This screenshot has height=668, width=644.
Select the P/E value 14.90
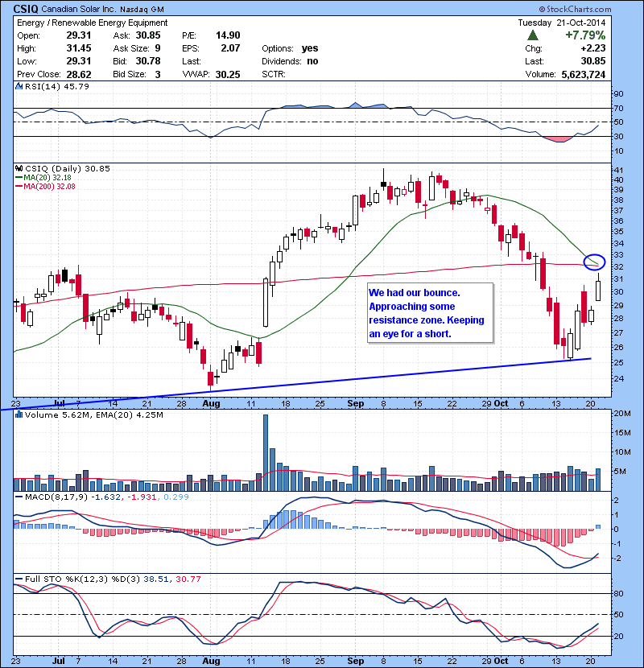(228, 35)
